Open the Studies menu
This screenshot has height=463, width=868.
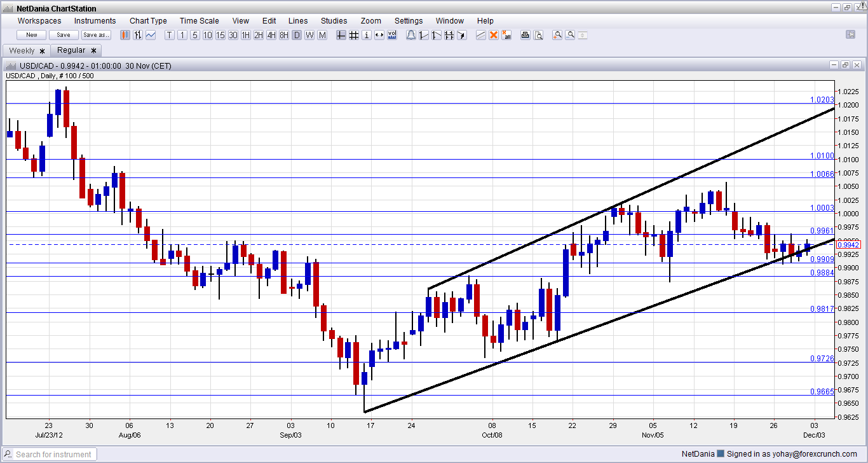coord(334,21)
